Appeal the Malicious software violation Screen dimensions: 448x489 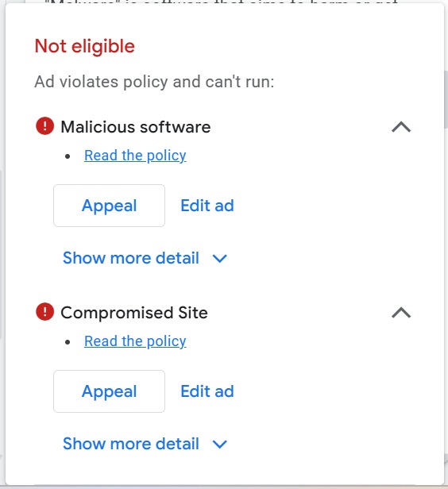[x=109, y=206]
